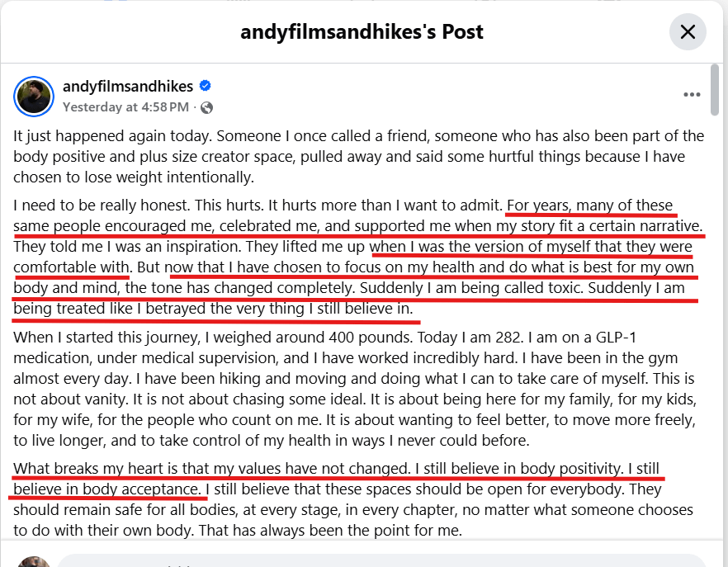Image resolution: width=728 pixels, height=567 pixels.
Task: Click the commenter avatar beside comment box
Action: [34, 561]
